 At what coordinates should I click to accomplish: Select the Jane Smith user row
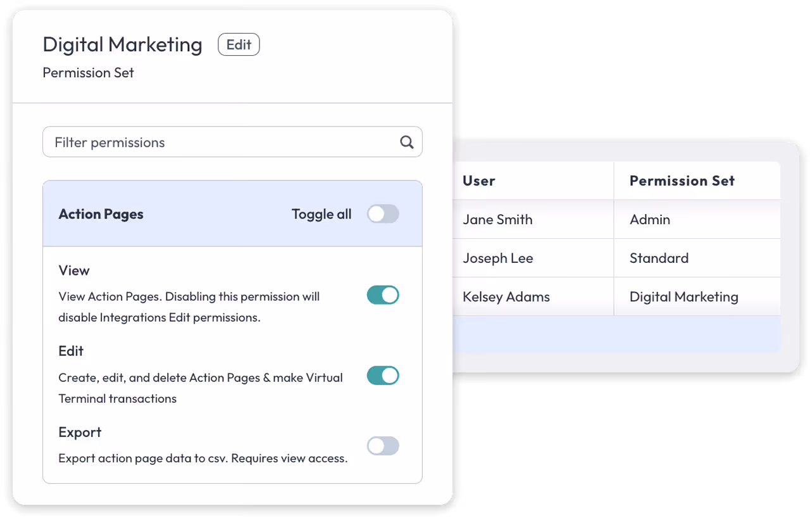(497, 219)
